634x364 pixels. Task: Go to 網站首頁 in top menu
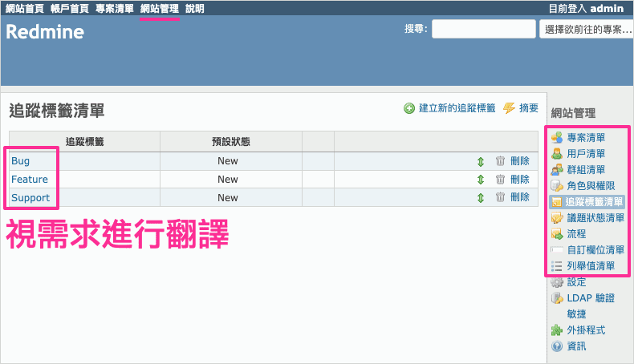(x=25, y=9)
